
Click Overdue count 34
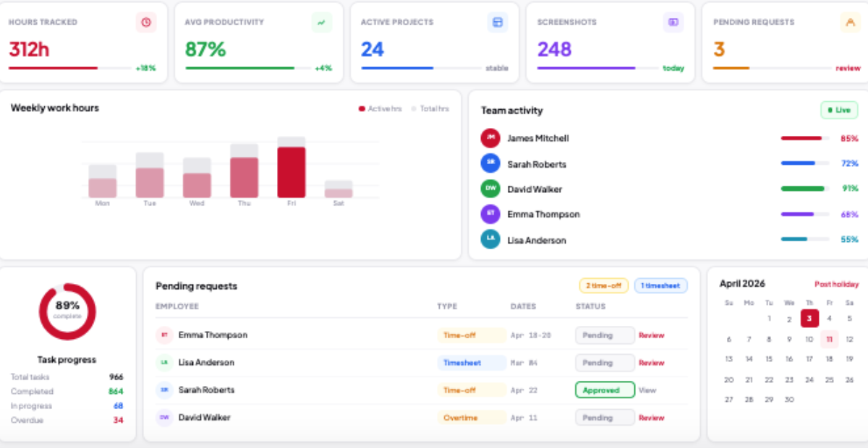click(x=118, y=421)
